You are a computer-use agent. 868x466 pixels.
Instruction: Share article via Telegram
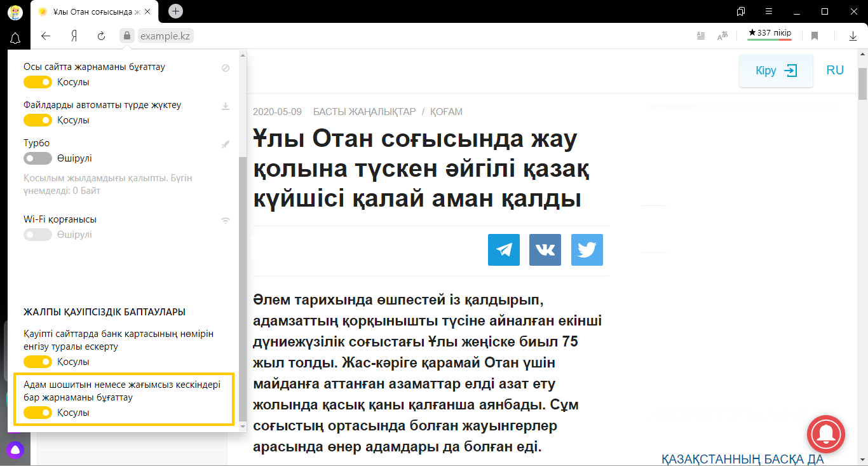click(x=504, y=250)
